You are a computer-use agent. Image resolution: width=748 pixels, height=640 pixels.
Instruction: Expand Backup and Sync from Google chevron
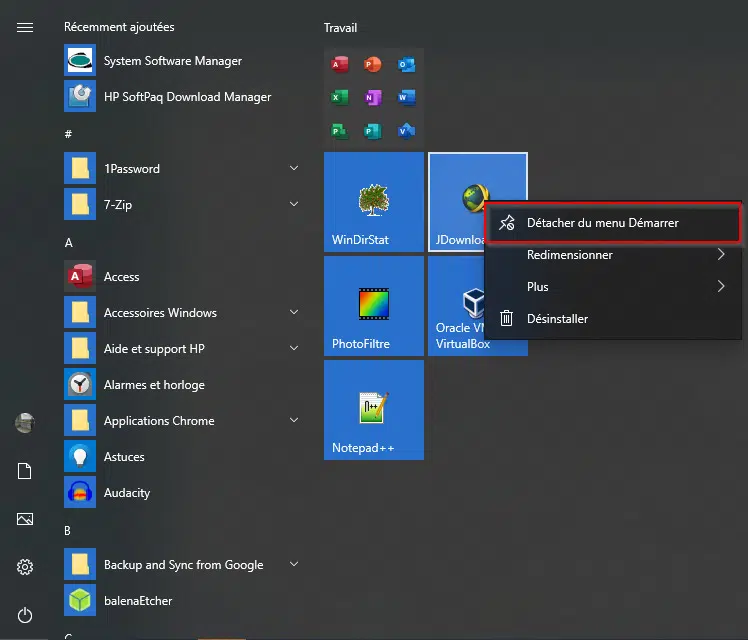294,564
